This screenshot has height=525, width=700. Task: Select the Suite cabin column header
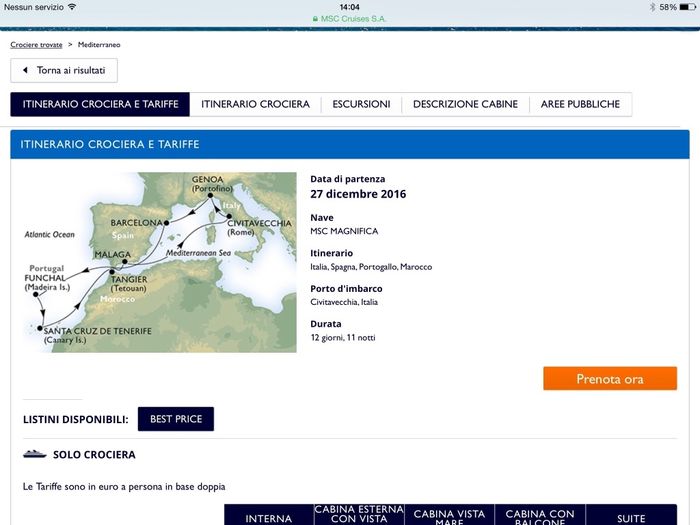tap(631, 517)
